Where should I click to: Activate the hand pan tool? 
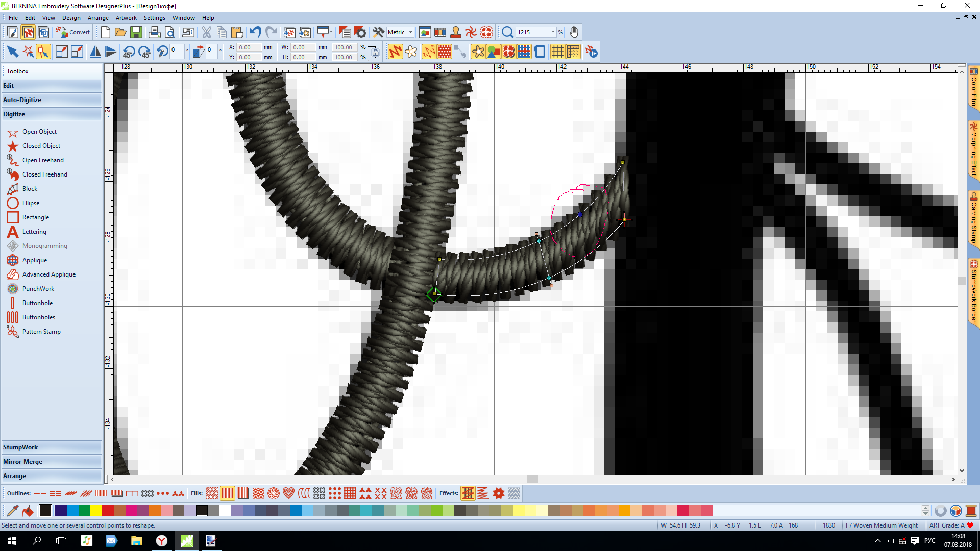pyautogui.click(x=574, y=33)
